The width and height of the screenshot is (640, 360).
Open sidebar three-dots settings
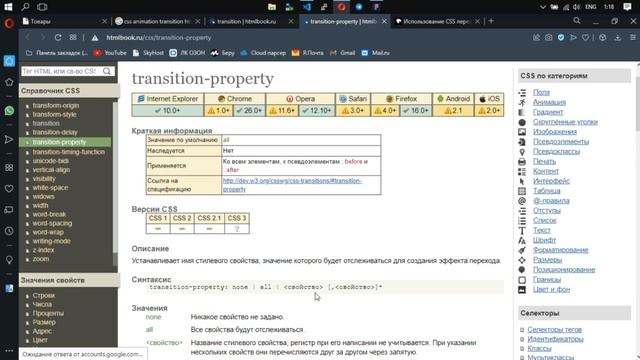(x=9, y=351)
